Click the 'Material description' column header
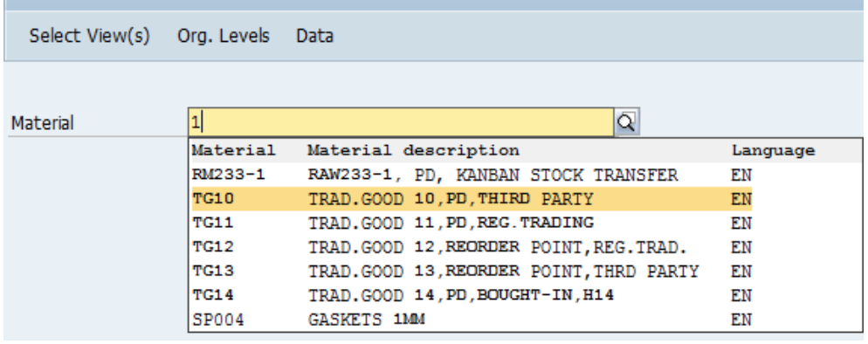The image size is (868, 344). point(414,150)
